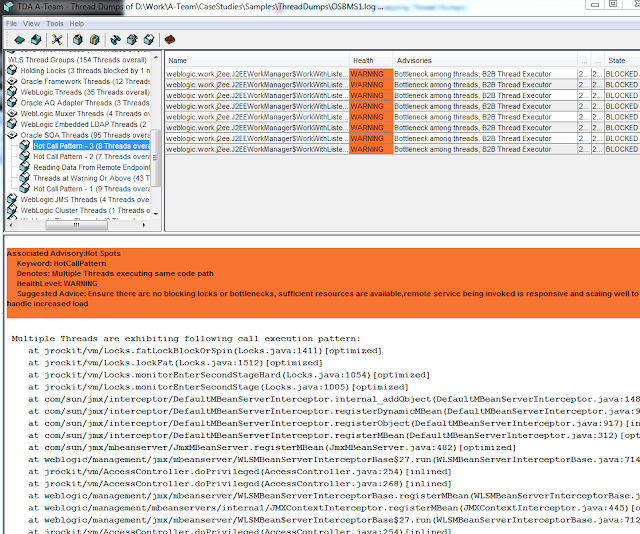Select WebLogic JMS Threads tree item

point(85,199)
